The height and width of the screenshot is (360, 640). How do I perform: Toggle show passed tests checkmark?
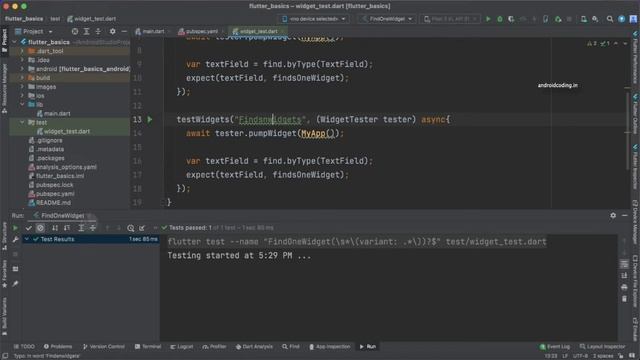click(29, 228)
